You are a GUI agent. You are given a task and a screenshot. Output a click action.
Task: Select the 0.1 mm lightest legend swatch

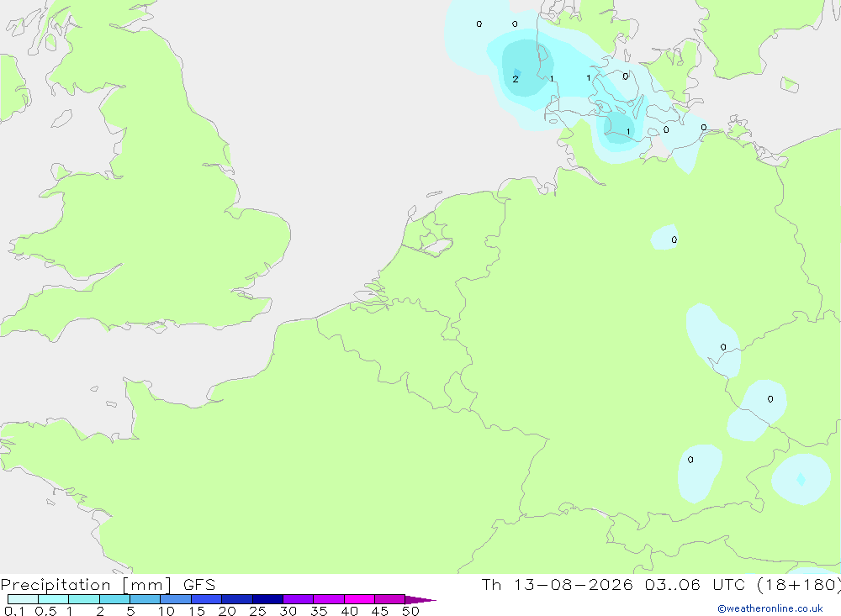tap(23, 599)
